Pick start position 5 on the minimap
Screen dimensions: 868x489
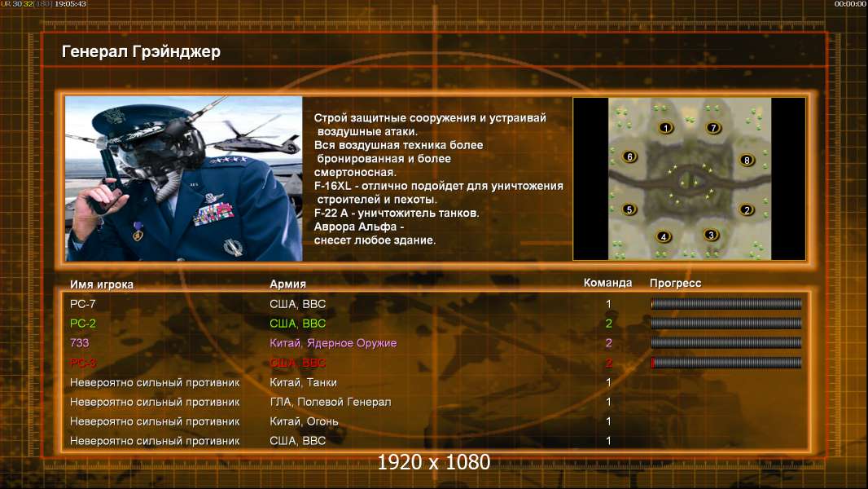coord(629,209)
